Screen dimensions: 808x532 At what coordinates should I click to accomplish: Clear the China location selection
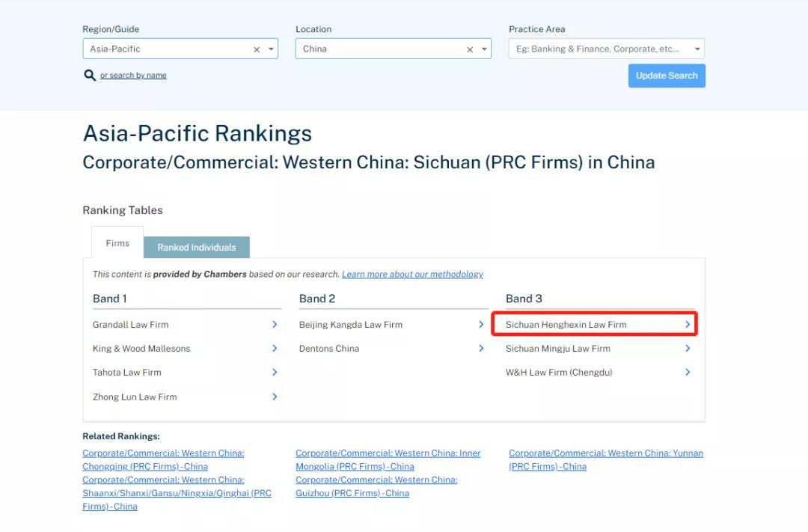pyautogui.click(x=470, y=49)
